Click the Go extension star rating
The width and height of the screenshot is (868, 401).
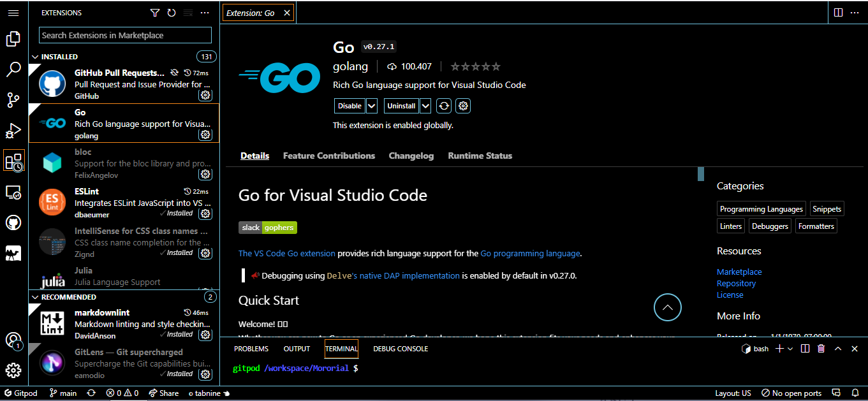click(476, 66)
